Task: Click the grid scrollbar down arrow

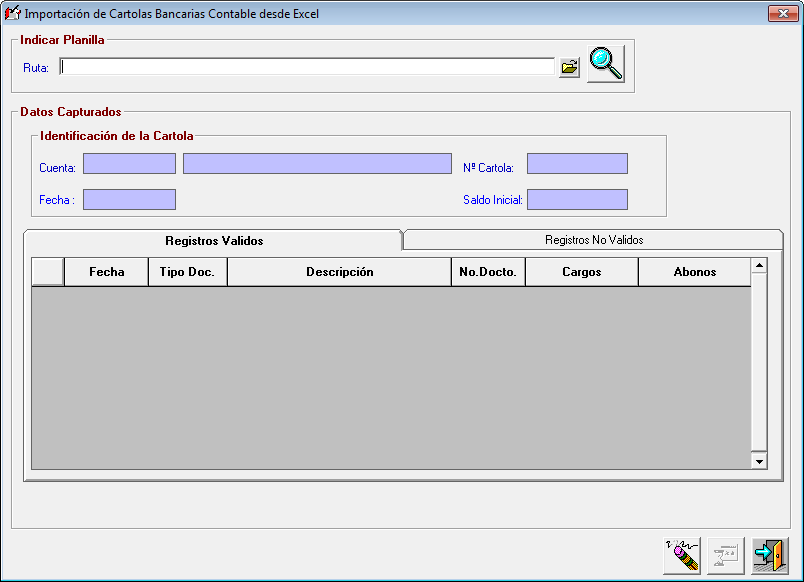Action: coord(759,461)
